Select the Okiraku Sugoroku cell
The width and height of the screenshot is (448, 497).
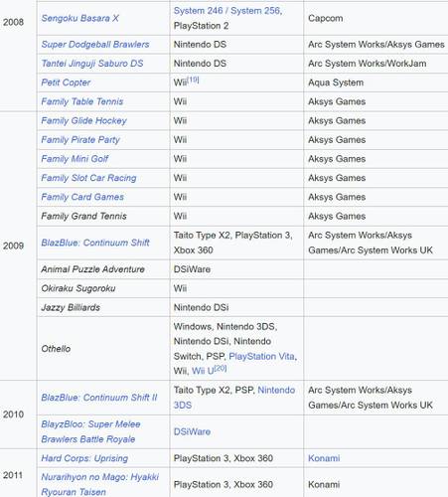[x=103, y=288]
